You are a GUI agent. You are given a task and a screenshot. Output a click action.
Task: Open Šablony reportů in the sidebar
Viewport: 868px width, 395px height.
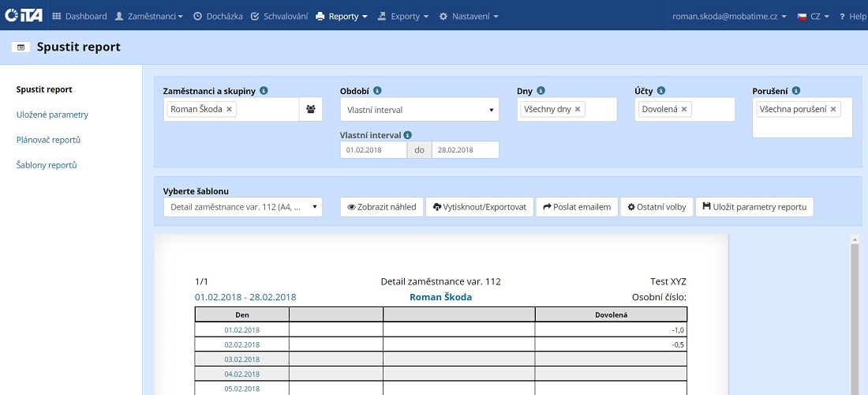(48, 165)
